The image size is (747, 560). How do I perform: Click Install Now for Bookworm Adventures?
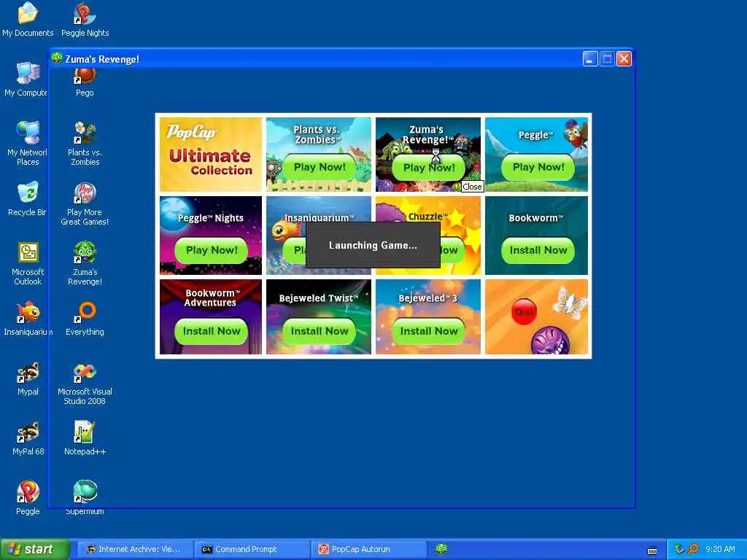click(x=212, y=332)
